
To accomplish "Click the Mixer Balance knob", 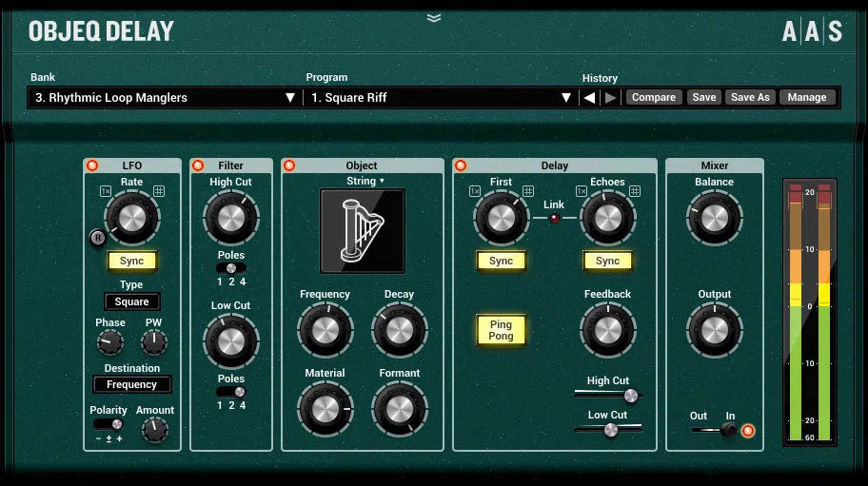I will click(x=715, y=218).
